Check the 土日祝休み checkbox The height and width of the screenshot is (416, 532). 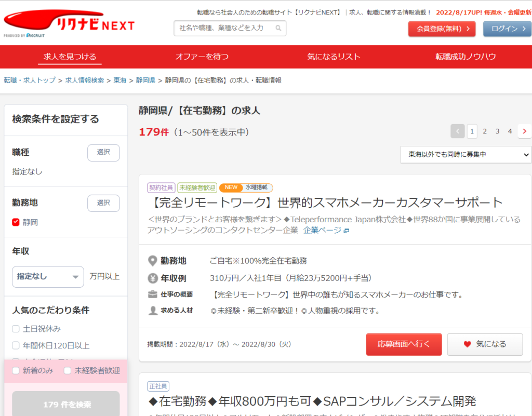point(16,329)
